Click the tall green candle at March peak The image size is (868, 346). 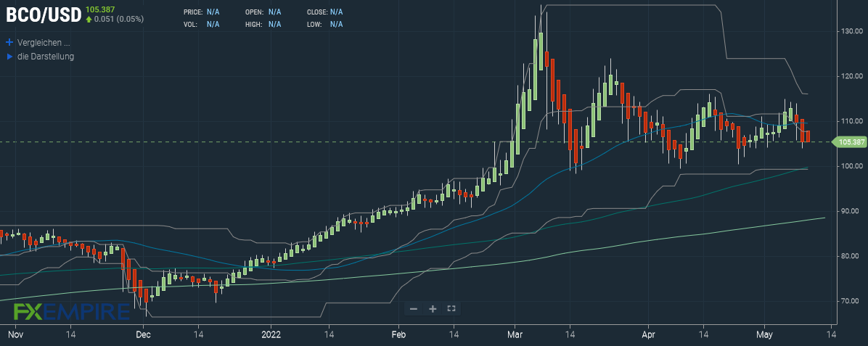pyautogui.click(x=541, y=51)
